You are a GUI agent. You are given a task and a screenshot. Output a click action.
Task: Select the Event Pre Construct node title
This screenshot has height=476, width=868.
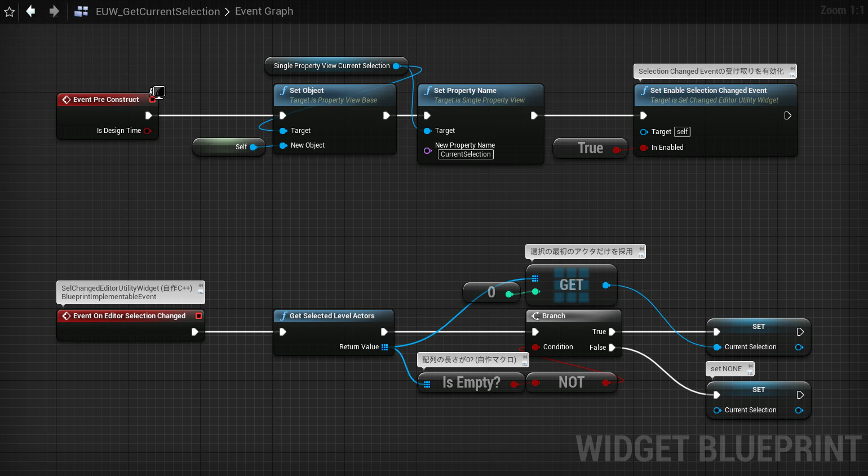point(106,100)
